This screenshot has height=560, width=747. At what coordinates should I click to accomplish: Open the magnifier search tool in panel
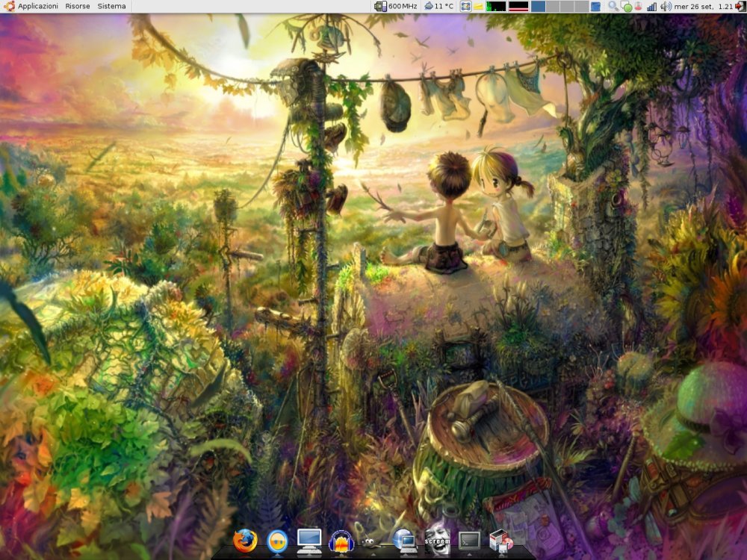coord(613,6)
